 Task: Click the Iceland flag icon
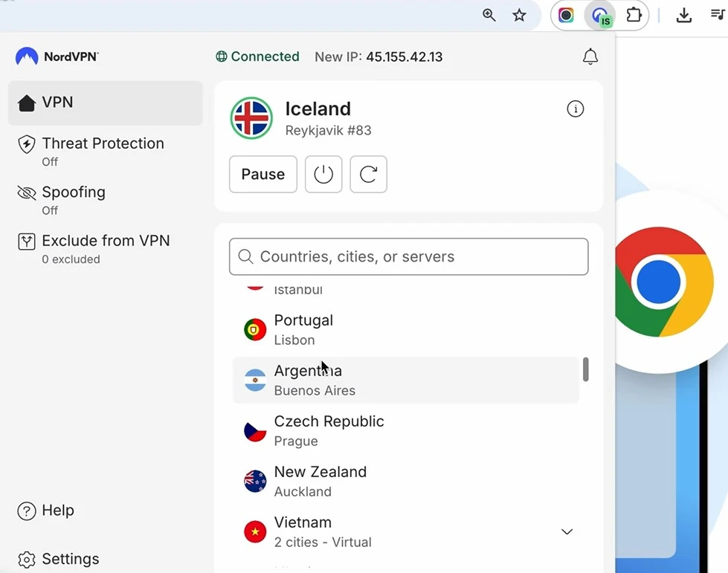click(251, 118)
